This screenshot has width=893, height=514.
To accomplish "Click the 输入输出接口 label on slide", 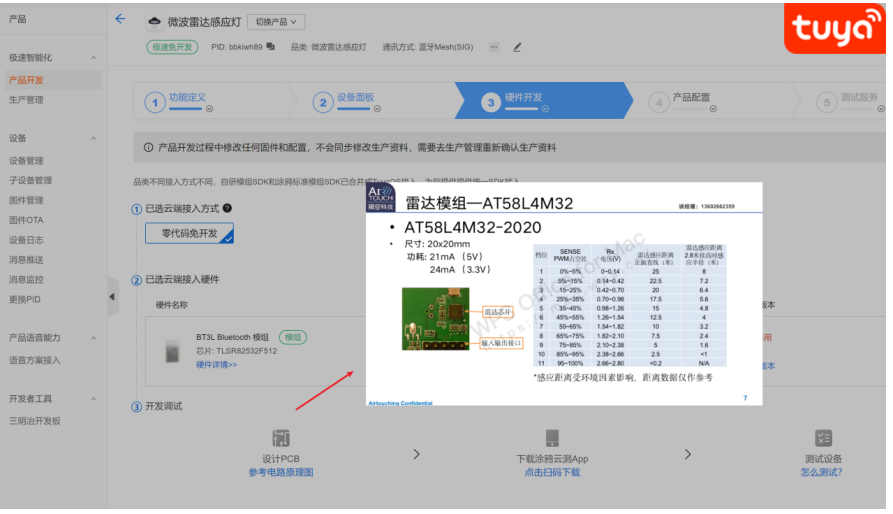I will [501, 343].
